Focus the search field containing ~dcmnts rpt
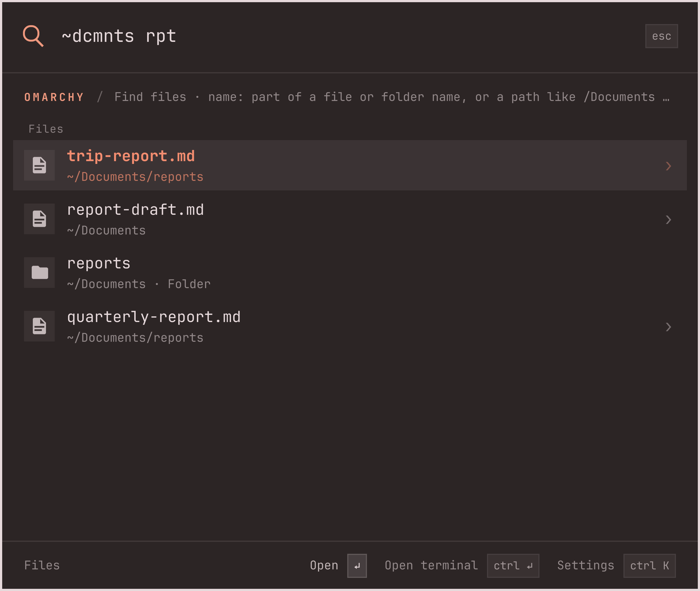Image resolution: width=700 pixels, height=591 pixels. click(x=348, y=36)
